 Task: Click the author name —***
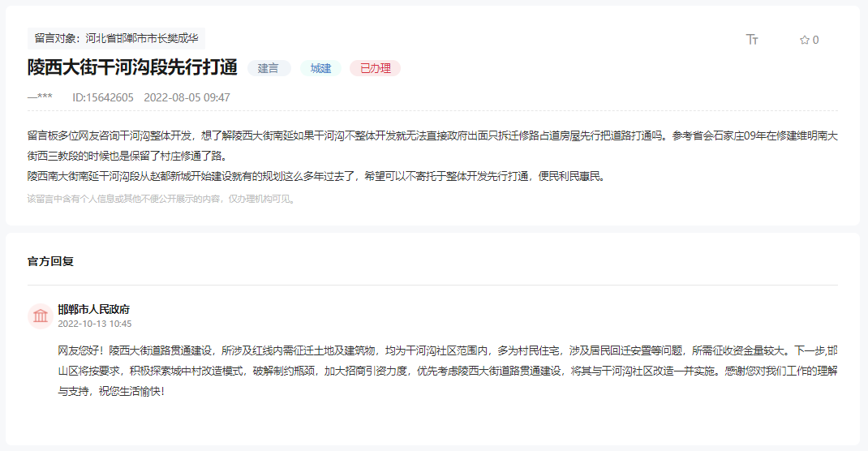click(40, 97)
